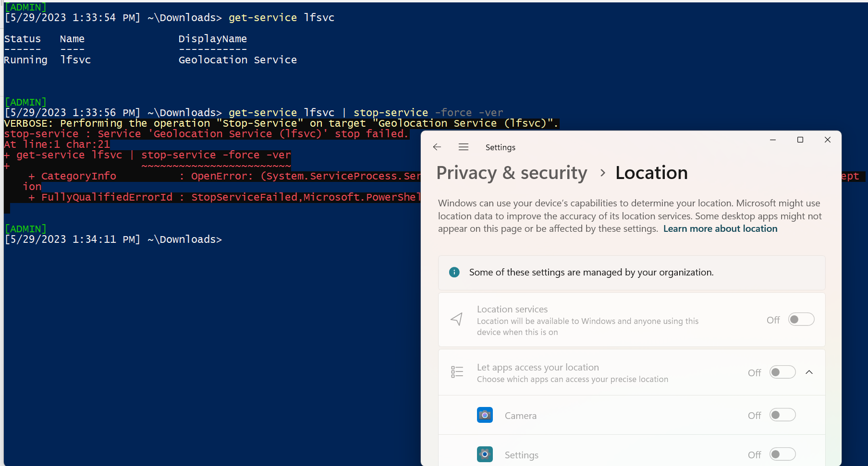
Task: Toggle the Settings app location access switch
Action: pyautogui.click(x=782, y=454)
